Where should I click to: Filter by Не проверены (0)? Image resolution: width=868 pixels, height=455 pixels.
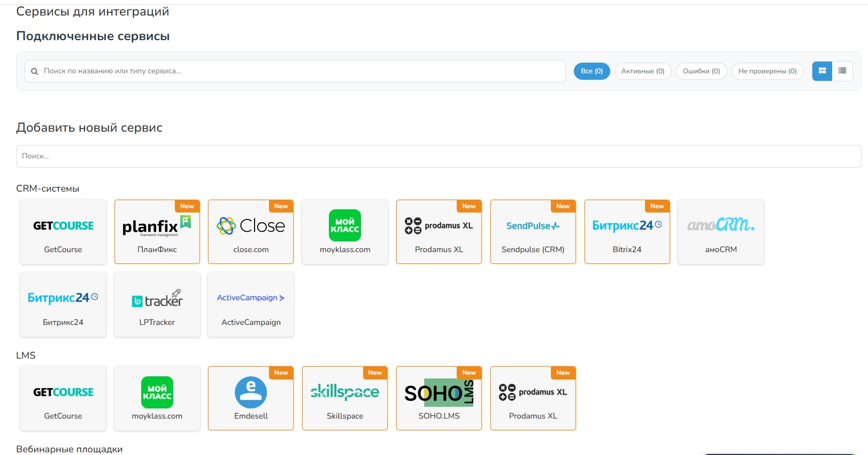point(767,71)
